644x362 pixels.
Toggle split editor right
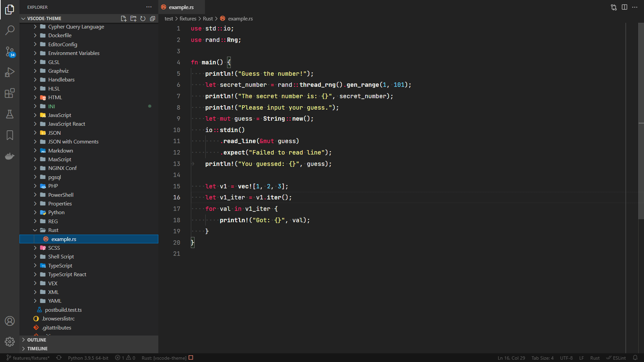[624, 7]
